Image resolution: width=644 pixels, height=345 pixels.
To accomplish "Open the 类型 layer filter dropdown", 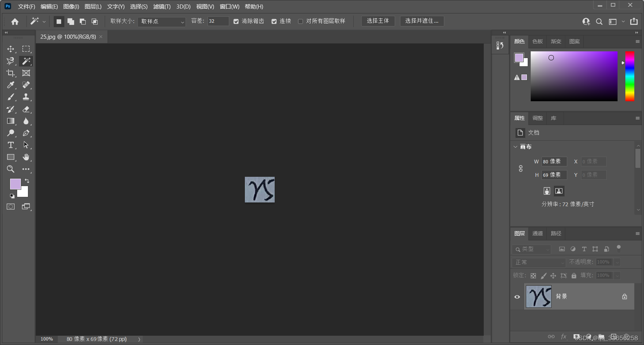I will (531, 249).
